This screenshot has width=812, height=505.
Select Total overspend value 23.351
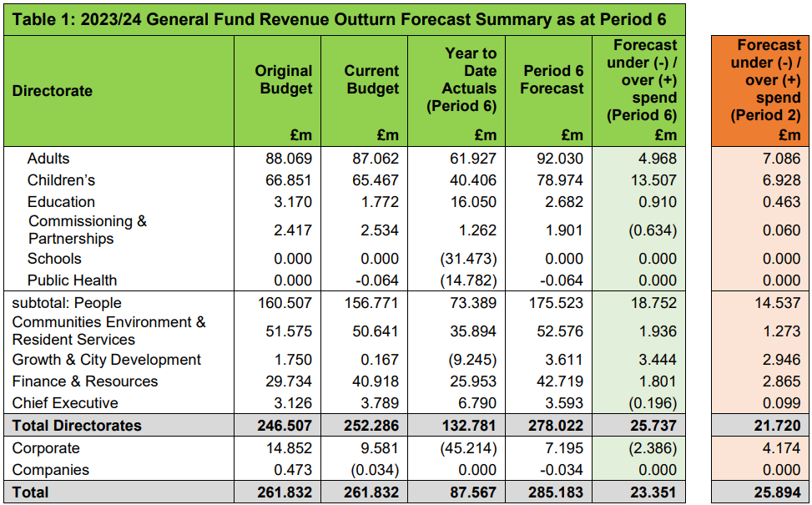point(653,492)
